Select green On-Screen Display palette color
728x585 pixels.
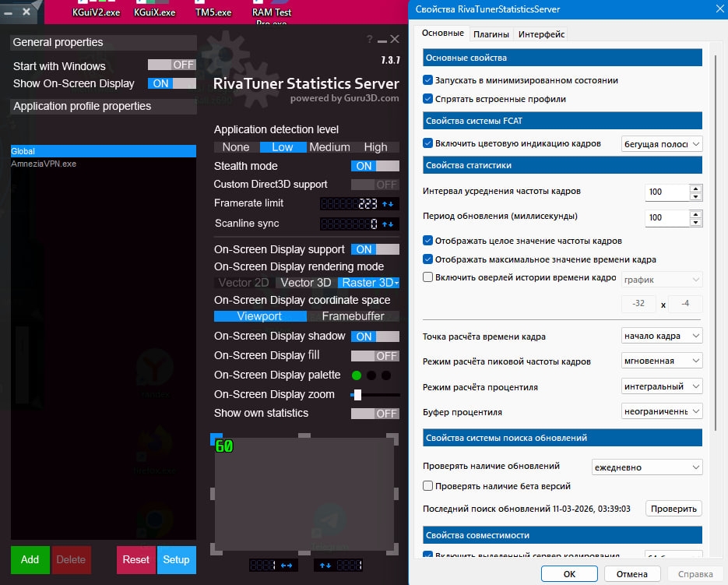click(357, 375)
